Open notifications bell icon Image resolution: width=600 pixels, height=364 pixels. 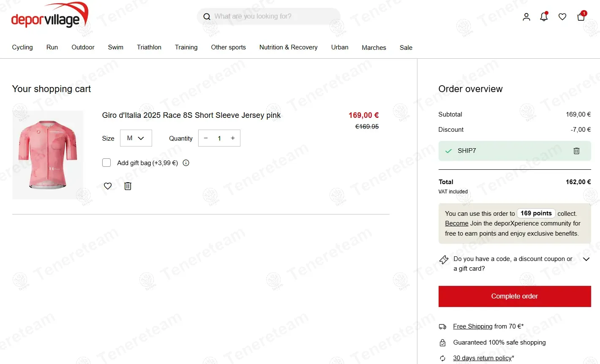[544, 16]
